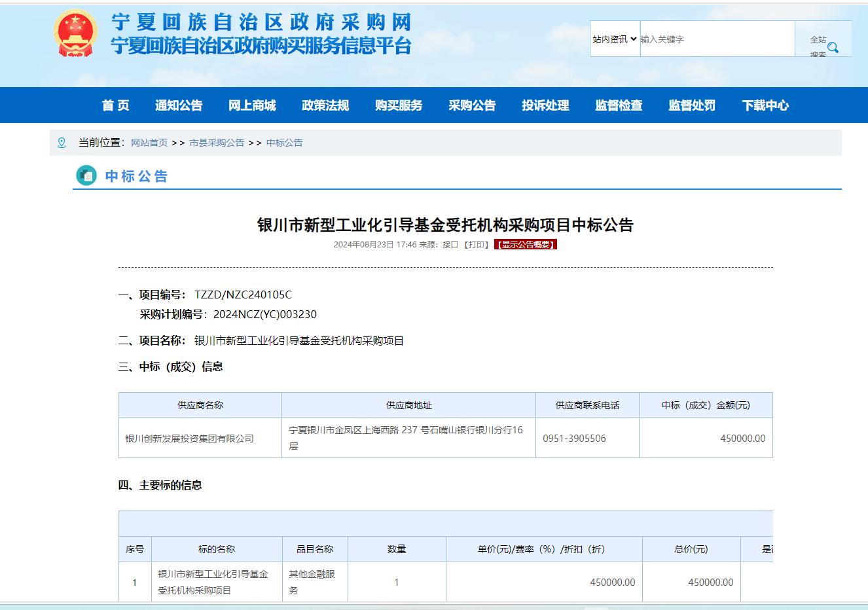
Task: Navigate to 采购公告 menu
Action: (x=472, y=105)
